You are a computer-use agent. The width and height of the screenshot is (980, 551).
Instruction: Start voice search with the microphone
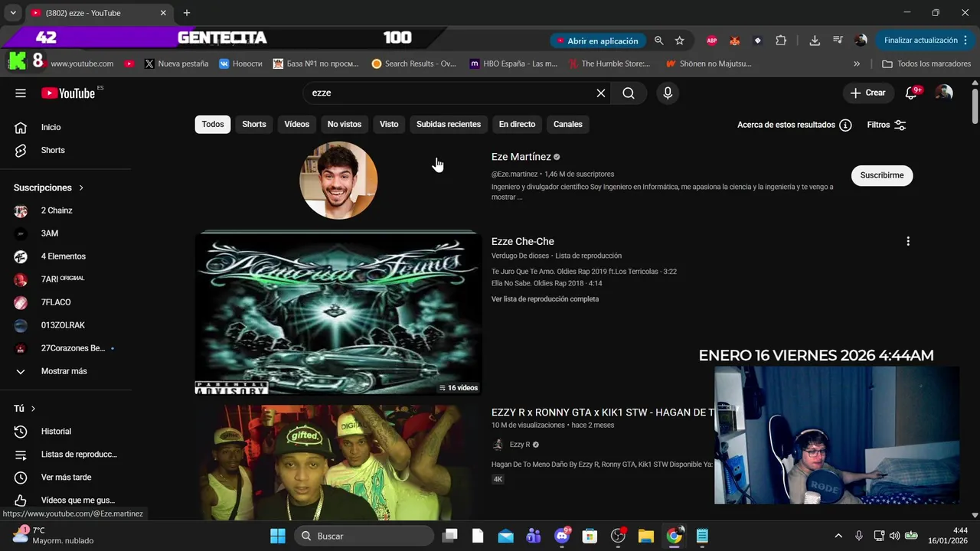pyautogui.click(x=668, y=93)
